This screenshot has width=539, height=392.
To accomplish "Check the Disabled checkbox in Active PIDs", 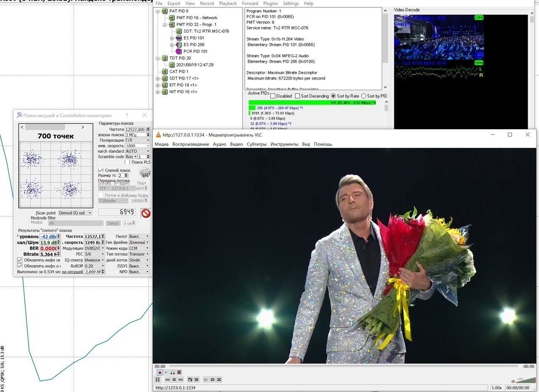I will (273, 96).
